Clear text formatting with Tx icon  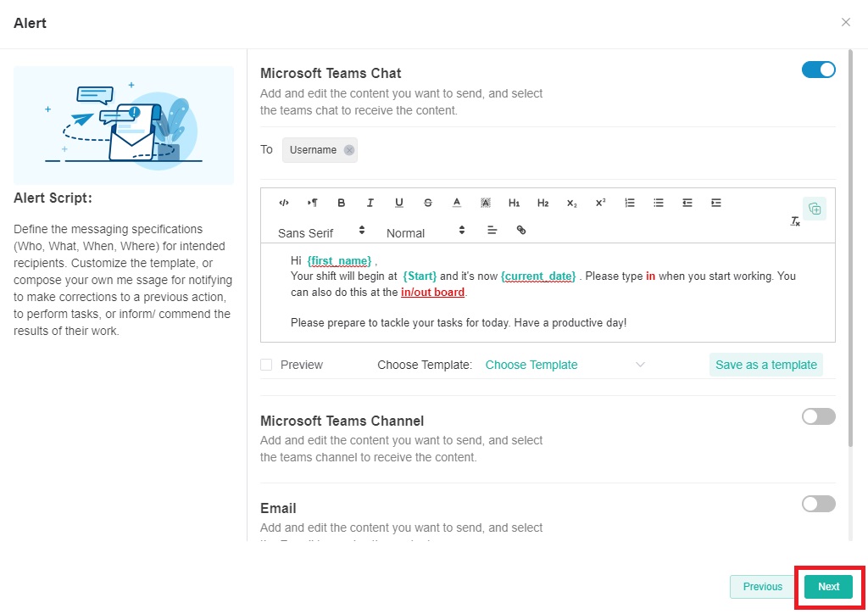click(795, 220)
